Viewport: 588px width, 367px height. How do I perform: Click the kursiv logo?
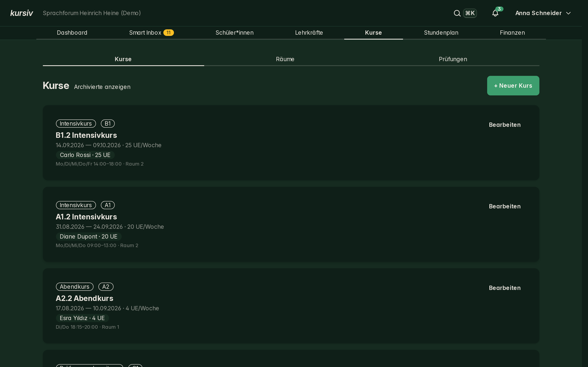pos(22,13)
